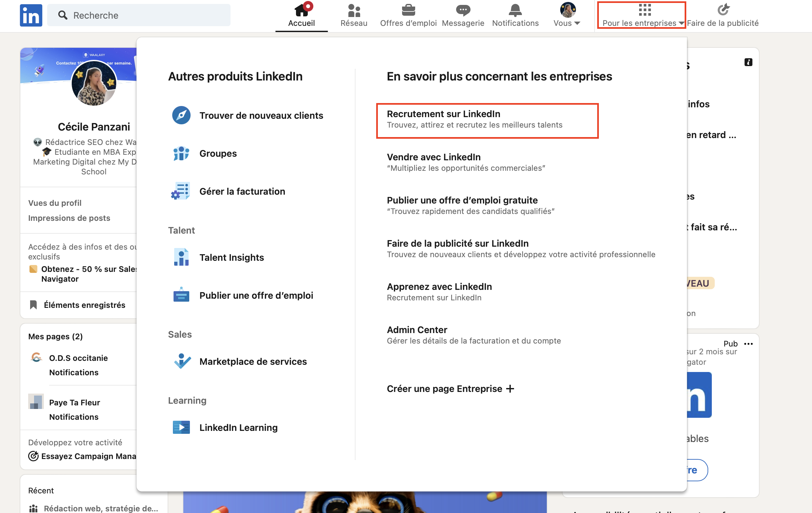The image size is (812, 513).
Task: Select Talent Insights menu item
Action: click(x=232, y=257)
